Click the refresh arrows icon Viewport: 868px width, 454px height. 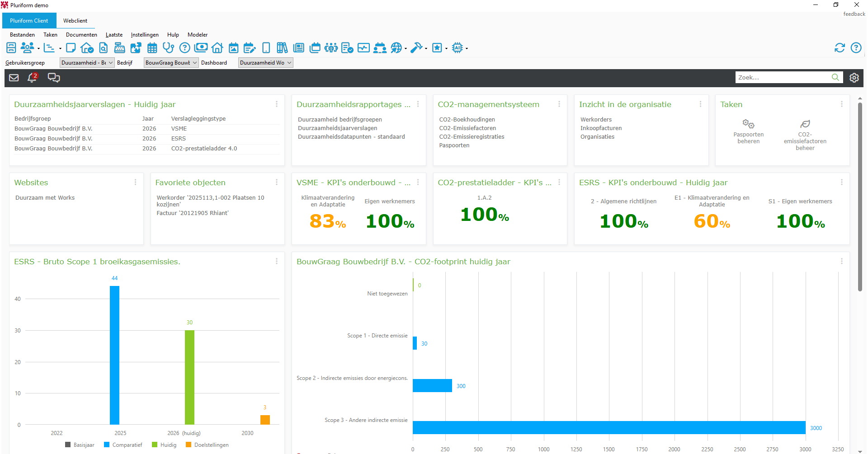pyautogui.click(x=840, y=47)
